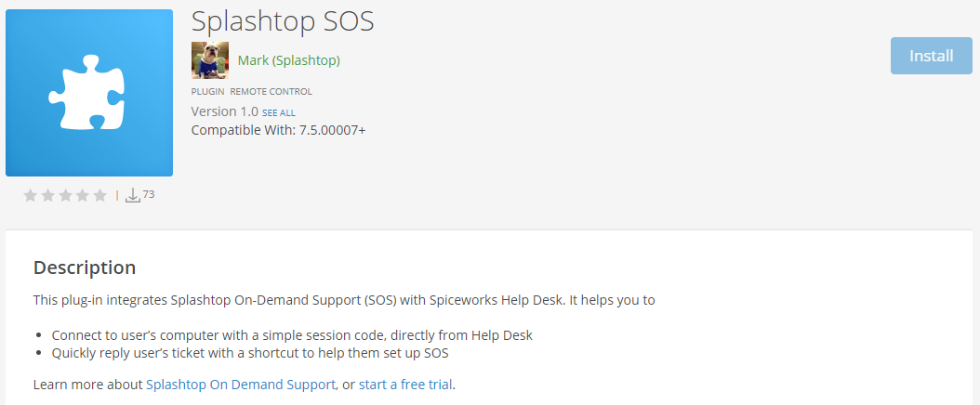Rate the plugin four stars
The image size is (980, 405).
tap(83, 195)
